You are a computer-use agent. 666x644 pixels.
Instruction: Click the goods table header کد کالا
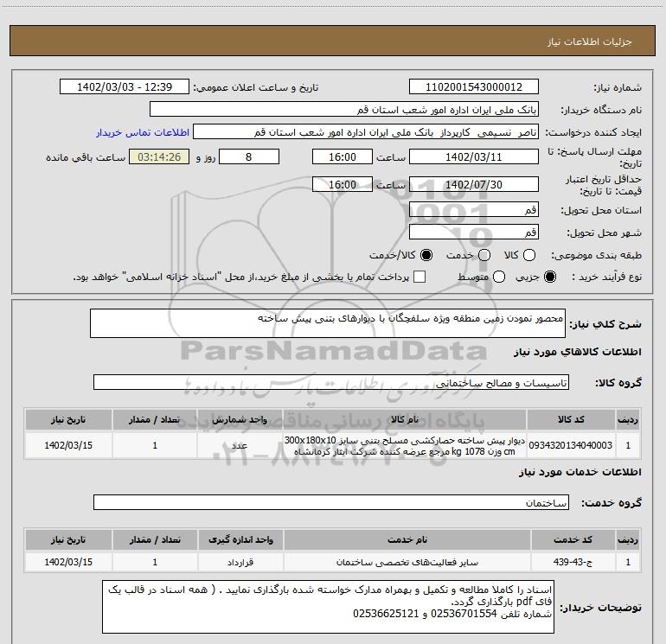tap(571, 419)
